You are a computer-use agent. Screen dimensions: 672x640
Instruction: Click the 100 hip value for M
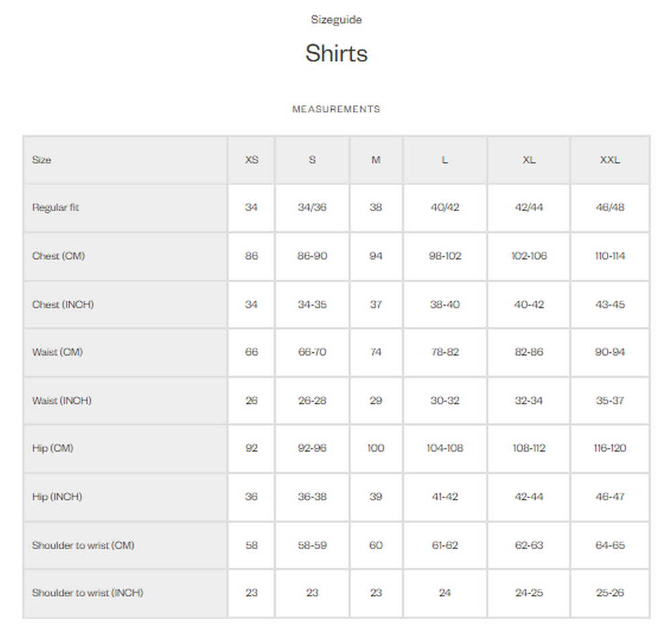tap(376, 448)
